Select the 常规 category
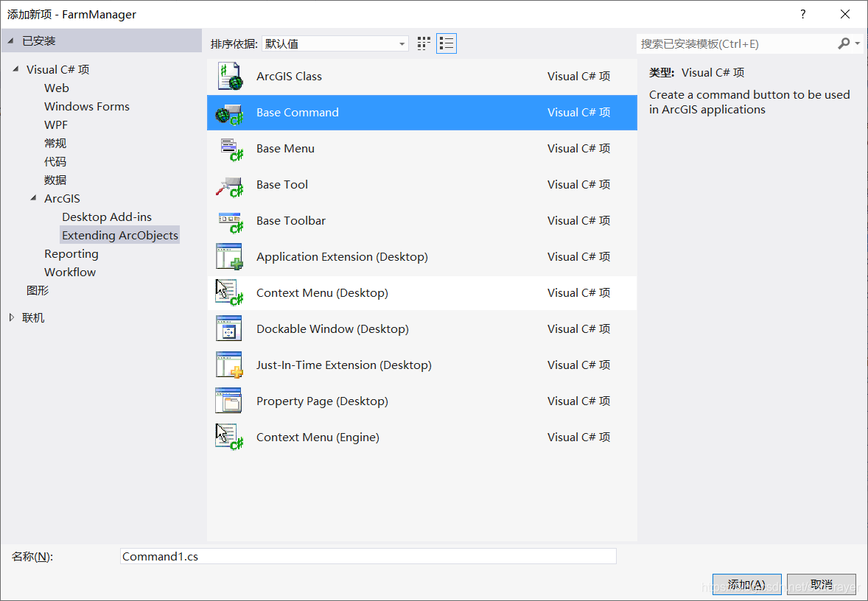Image resolution: width=868 pixels, height=601 pixels. tap(55, 144)
